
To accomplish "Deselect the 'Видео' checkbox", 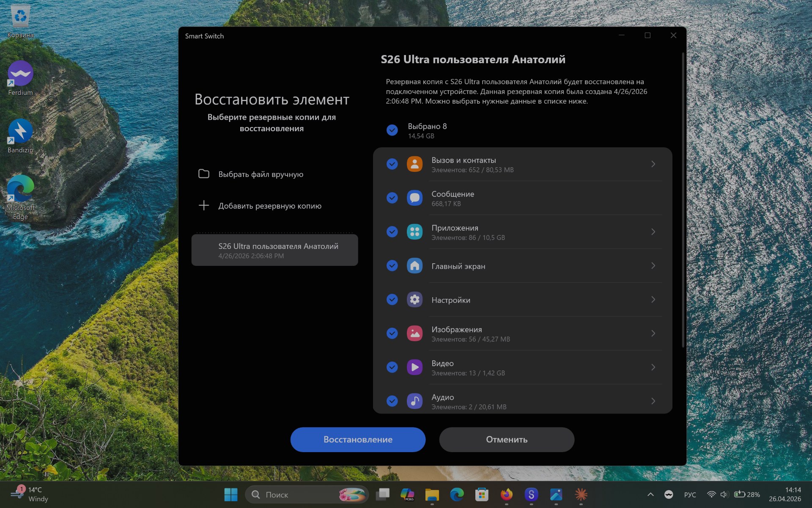I will click(392, 367).
